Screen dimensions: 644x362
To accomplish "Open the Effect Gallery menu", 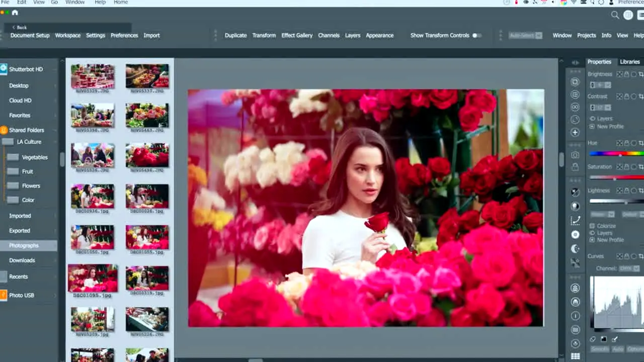I will click(297, 35).
